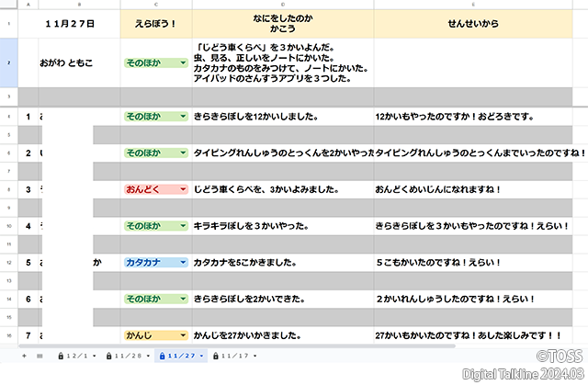Select the えらぼう！ header cell

coord(155,23)
